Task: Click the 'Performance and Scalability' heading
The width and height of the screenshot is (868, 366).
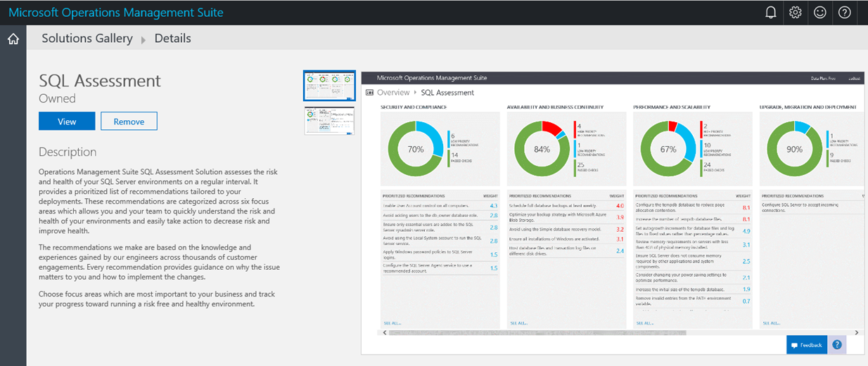Action: (672, 107)
